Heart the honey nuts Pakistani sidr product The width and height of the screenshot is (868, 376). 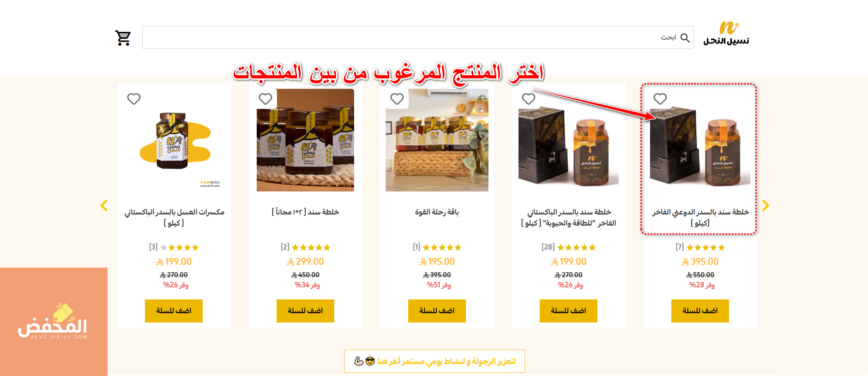pos(134,99)
